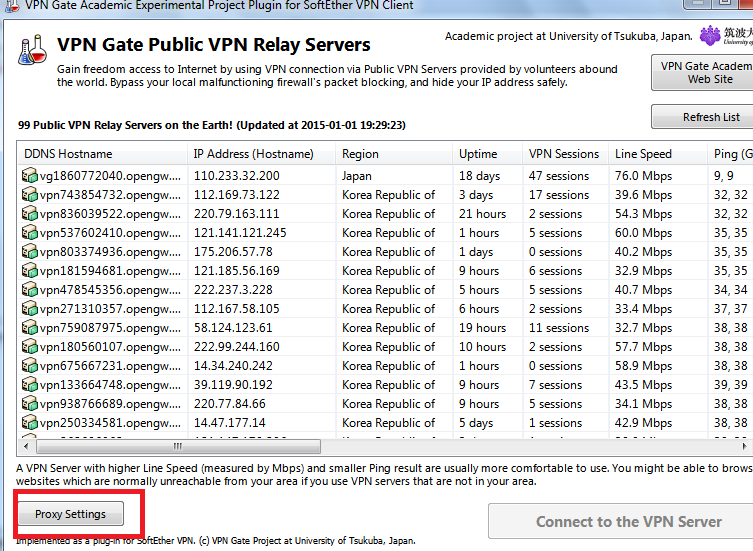Viewport: 753px width, 551px height.
Task: Click the 6 sessions cell
Action: [x=556, y=270]
